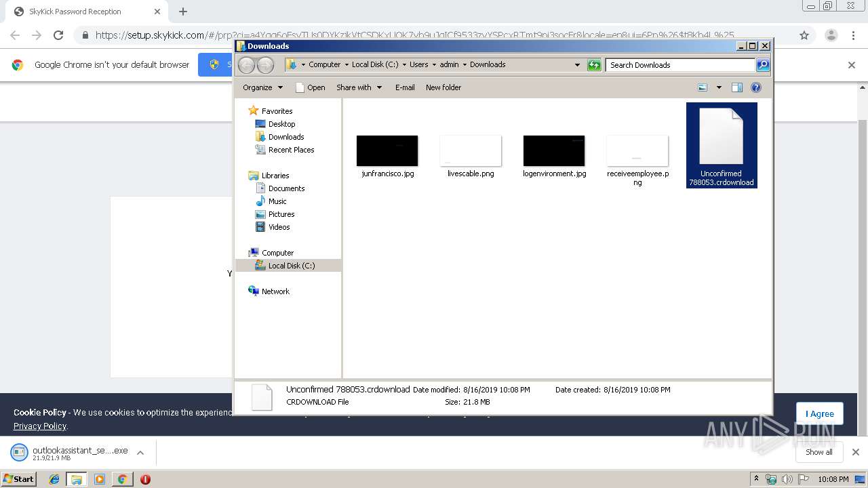Screen dimensions: 868x488
Task: Click Open in Explorer toolbar
Action: [x=311, y=87]
